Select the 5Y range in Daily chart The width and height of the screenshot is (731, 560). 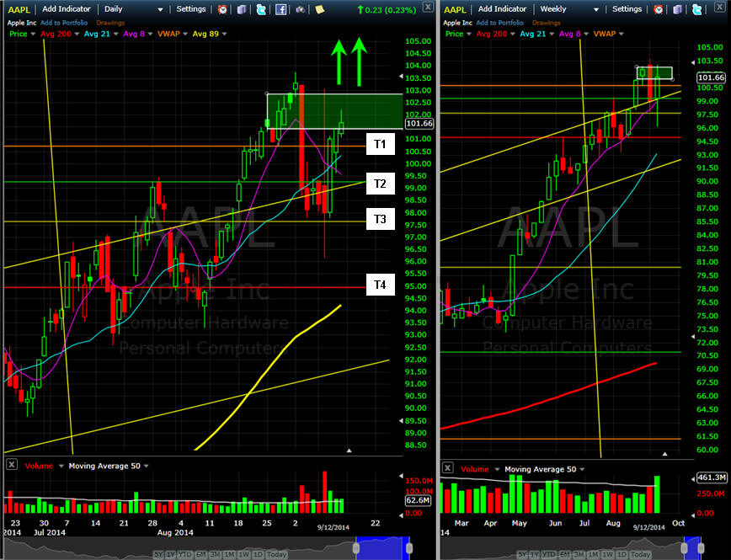coord(158,554)
